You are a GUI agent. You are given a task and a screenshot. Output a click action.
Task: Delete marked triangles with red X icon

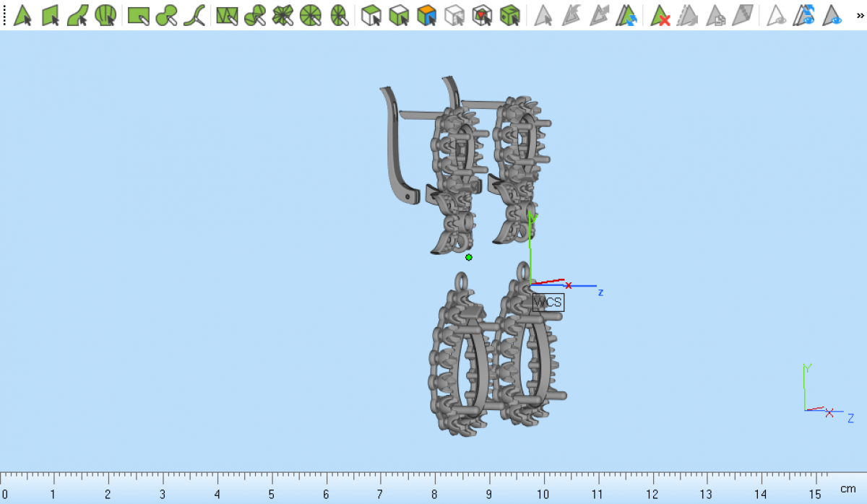[x=660, y=15]
